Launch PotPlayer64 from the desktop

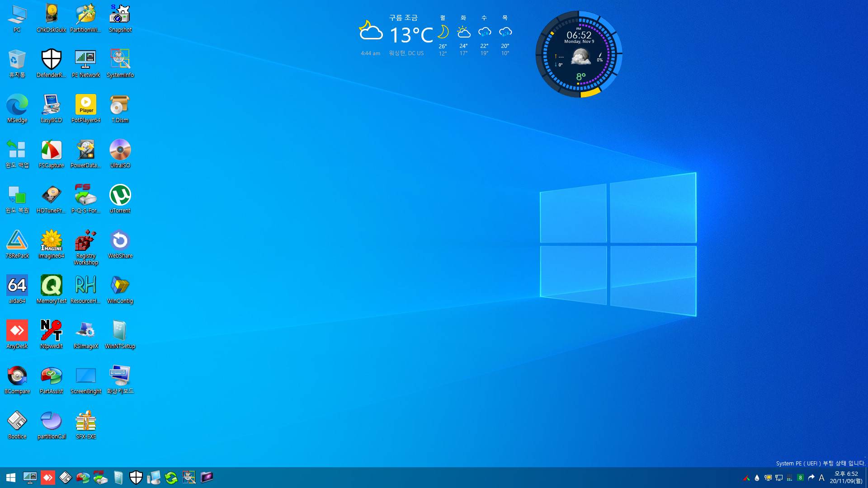click(86, 109)
